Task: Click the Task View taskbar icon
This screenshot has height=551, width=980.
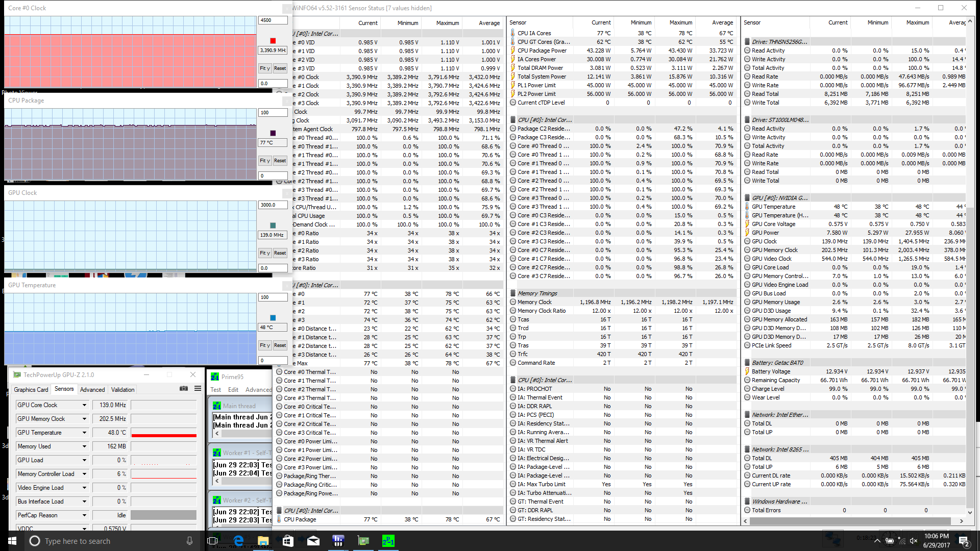Action: (x=213, y=541)
